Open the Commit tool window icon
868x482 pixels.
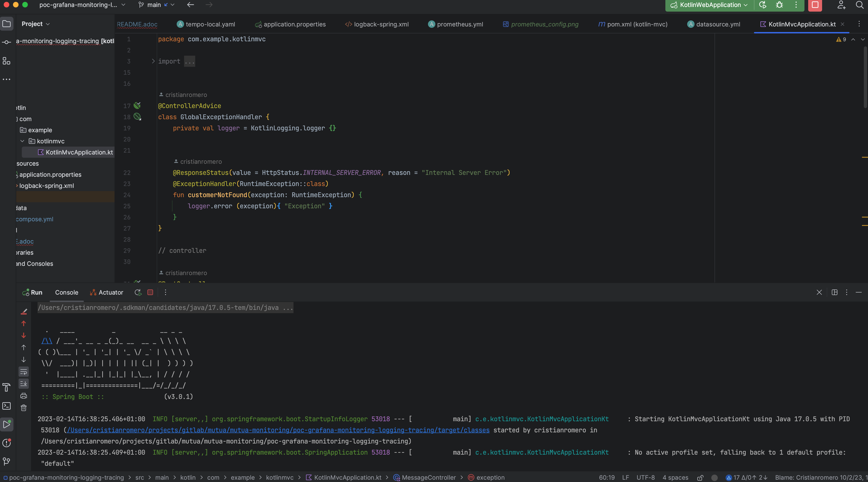click(6, 42)
